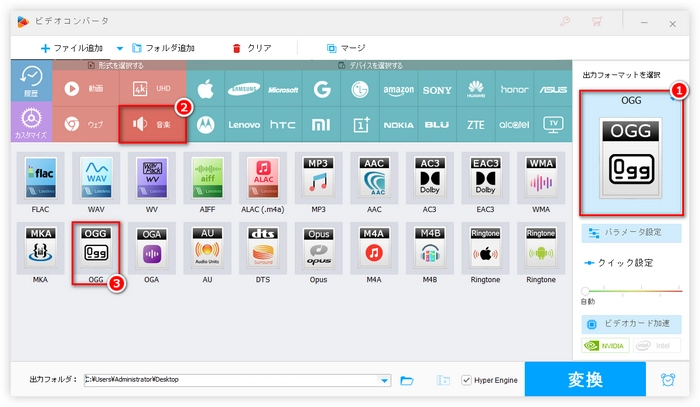Open the ASUS device category
The width and height of the screenshot is (700, 407).
click(x=553, y=89)
